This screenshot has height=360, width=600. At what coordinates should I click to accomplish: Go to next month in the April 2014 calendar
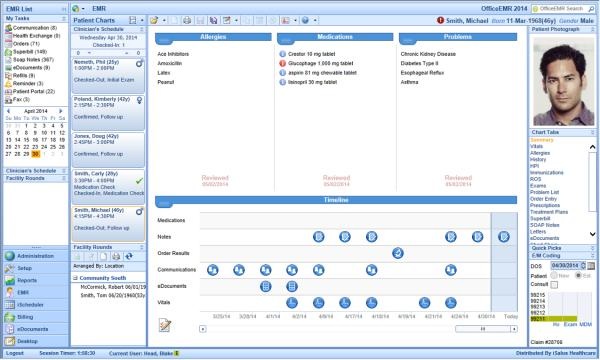pos(60,111)
